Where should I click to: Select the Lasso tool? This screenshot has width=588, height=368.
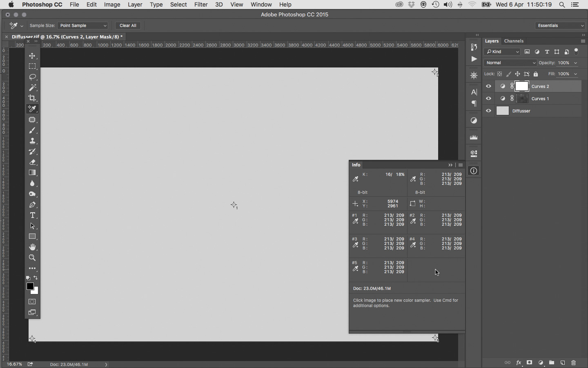tap(32, 77)
